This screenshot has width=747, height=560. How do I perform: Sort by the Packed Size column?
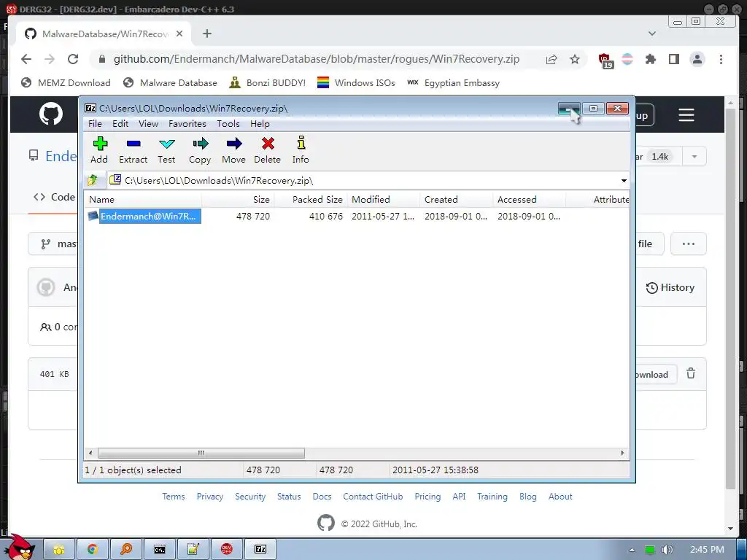(x=311, y=200)
